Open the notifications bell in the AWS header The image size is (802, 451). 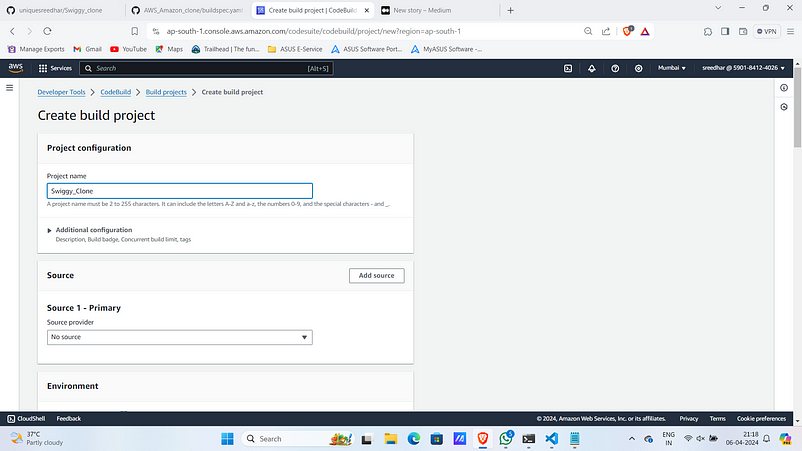coord(592,68)
